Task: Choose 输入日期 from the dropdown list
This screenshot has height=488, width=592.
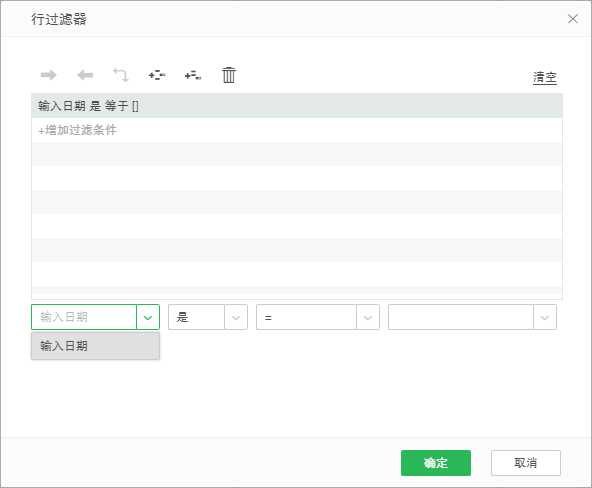Action: (x=96, y=346)
